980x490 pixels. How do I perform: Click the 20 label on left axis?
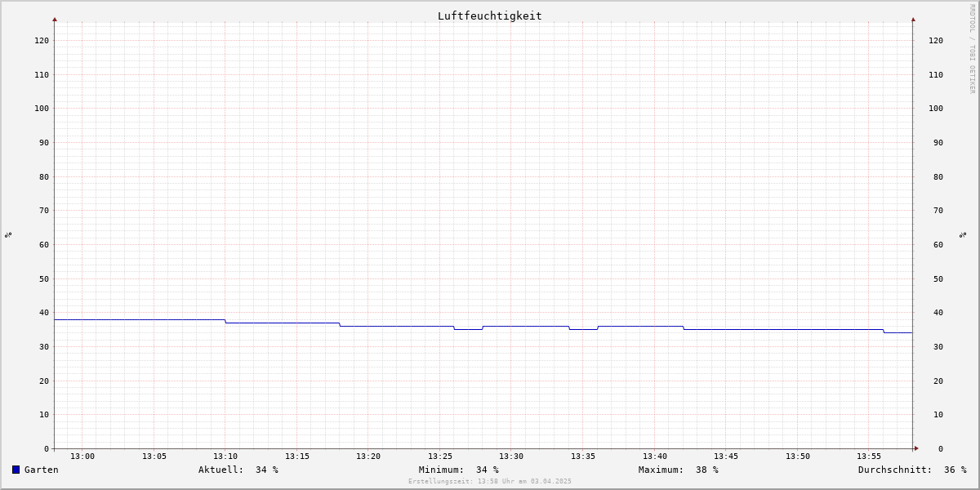(44, 381)
